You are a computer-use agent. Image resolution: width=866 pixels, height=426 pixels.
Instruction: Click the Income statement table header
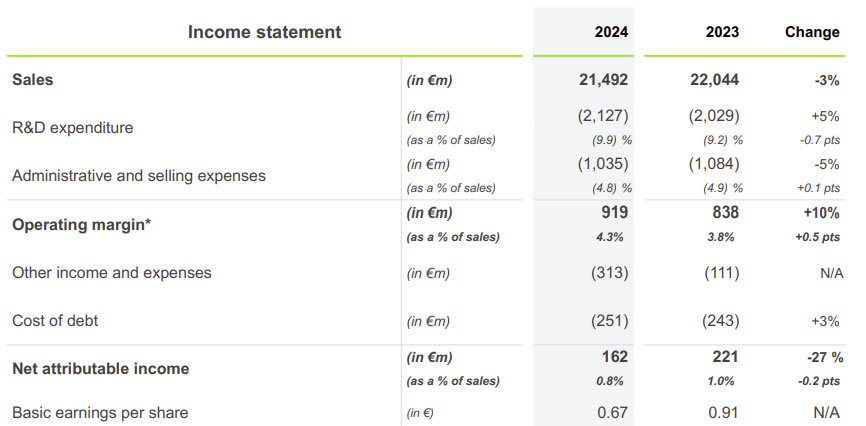pos(264,32)
